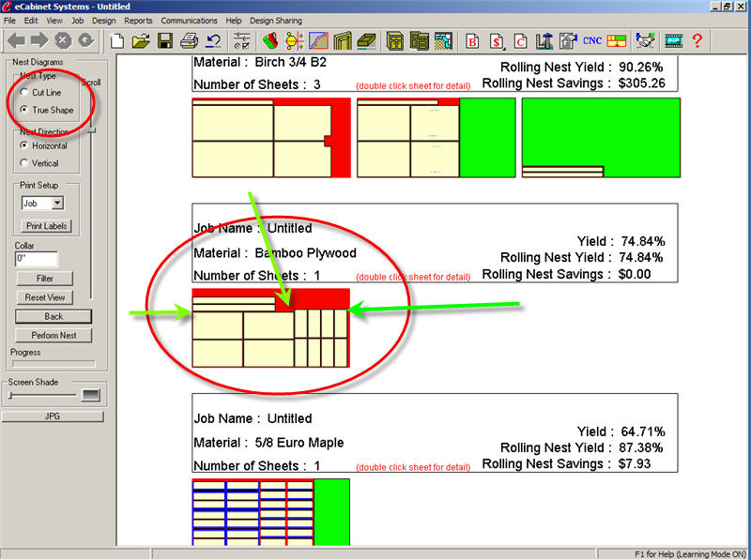The image size is (751, 560).
Task: Click the Back button
Action: tap(54, 316)
